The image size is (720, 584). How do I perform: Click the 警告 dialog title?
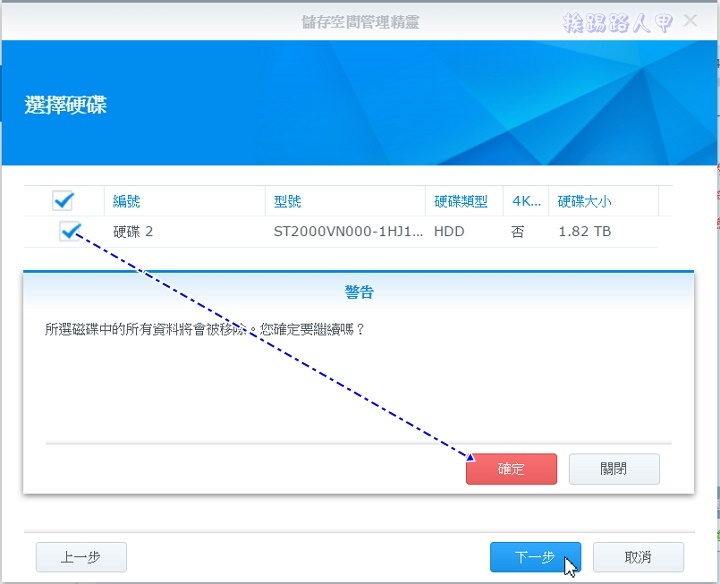tap(359, 292)
